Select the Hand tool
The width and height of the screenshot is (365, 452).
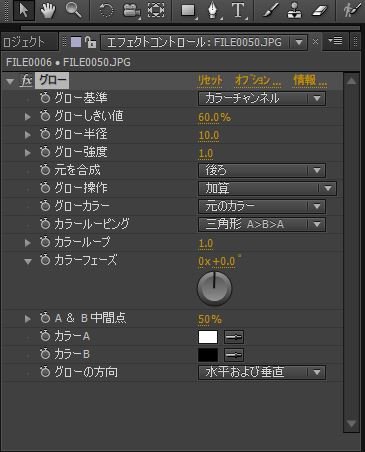[x=48, y=10]
